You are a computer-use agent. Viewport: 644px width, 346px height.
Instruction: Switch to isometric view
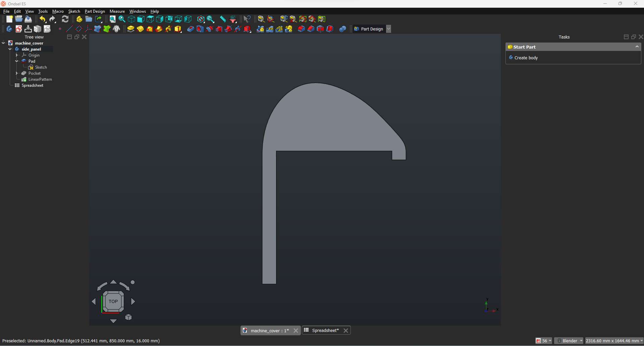coord(131,19)
